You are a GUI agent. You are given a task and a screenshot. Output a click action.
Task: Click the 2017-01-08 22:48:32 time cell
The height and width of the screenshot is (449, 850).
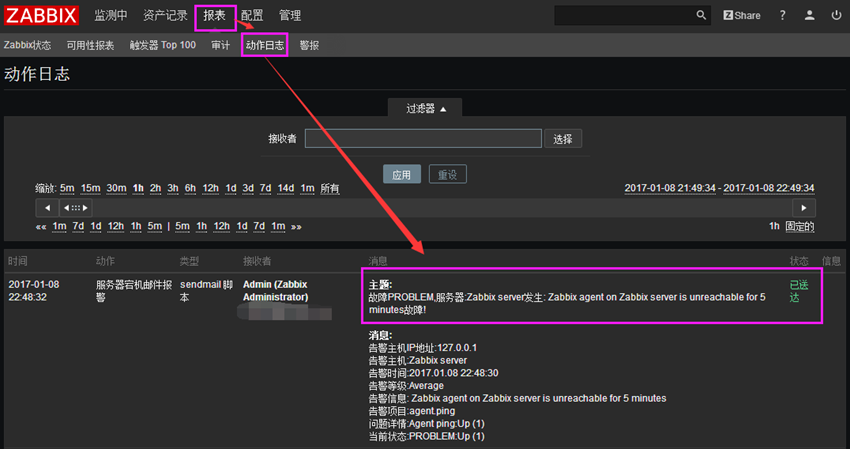point(34,291)
